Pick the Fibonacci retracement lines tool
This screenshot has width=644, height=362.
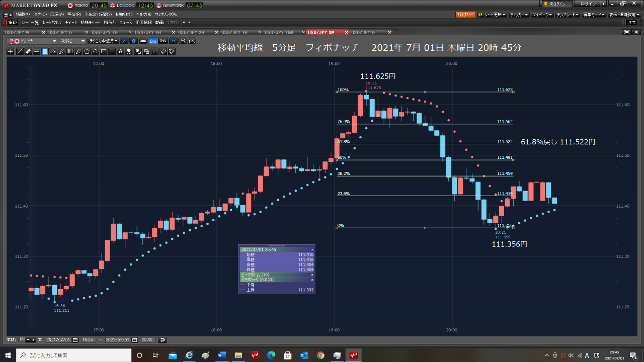[x=45, y=51]
